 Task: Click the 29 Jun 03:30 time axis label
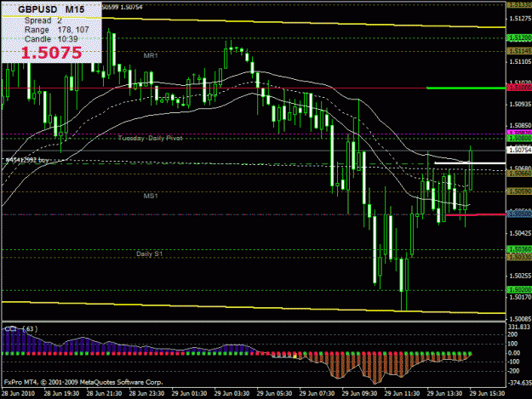[x=232, y=394]
